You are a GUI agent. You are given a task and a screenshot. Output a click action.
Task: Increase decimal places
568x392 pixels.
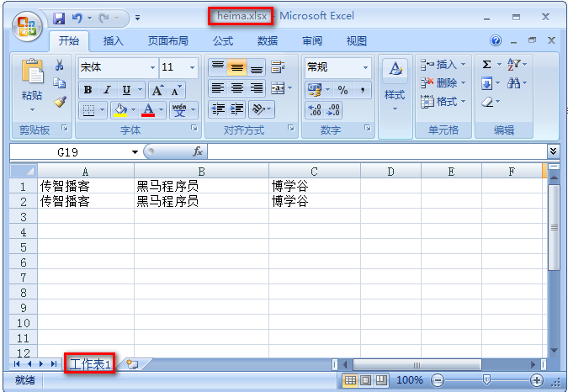[x=315, y=110]
